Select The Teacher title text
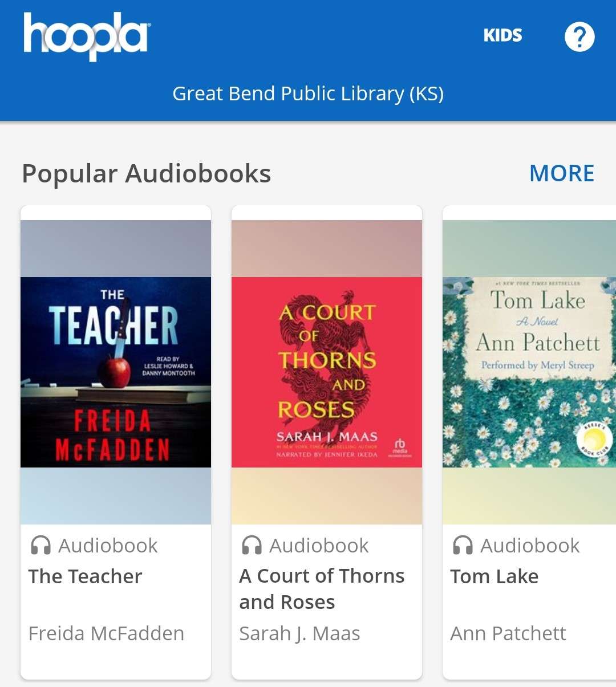Screen dimensions: 616x687 [86, 576]
